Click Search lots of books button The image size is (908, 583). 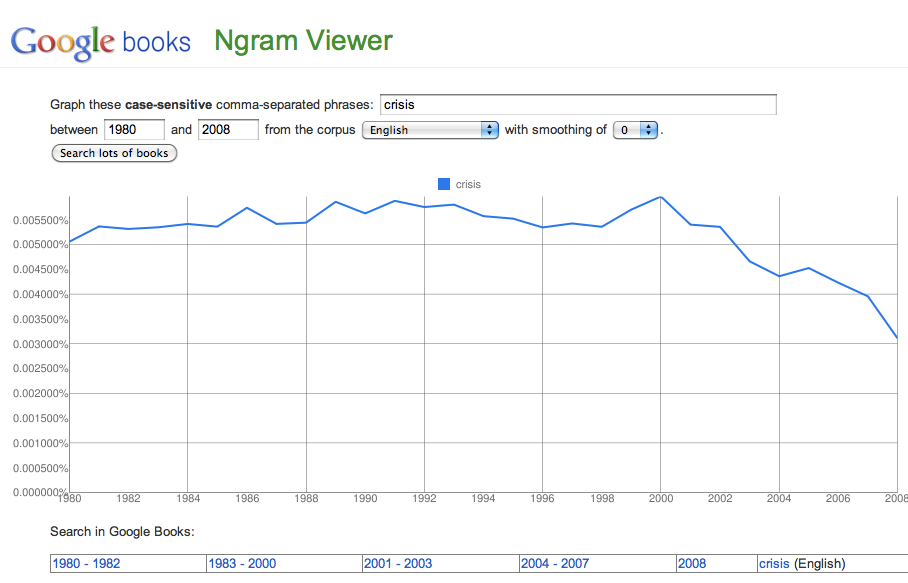(x=114, y=153)
